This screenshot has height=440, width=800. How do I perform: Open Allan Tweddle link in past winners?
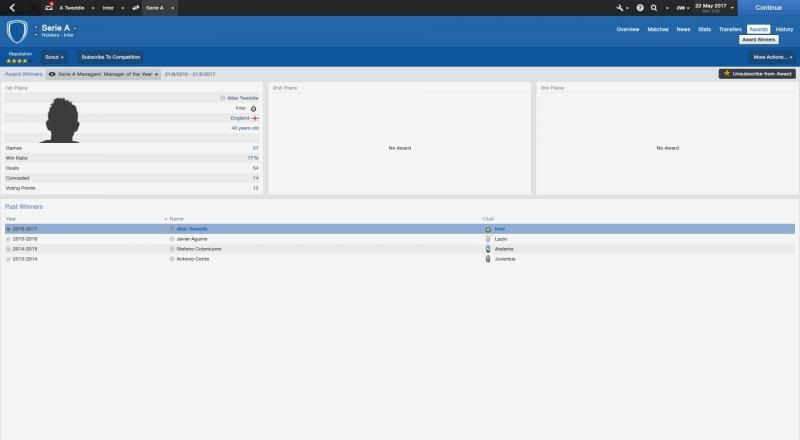pos(192,229)
